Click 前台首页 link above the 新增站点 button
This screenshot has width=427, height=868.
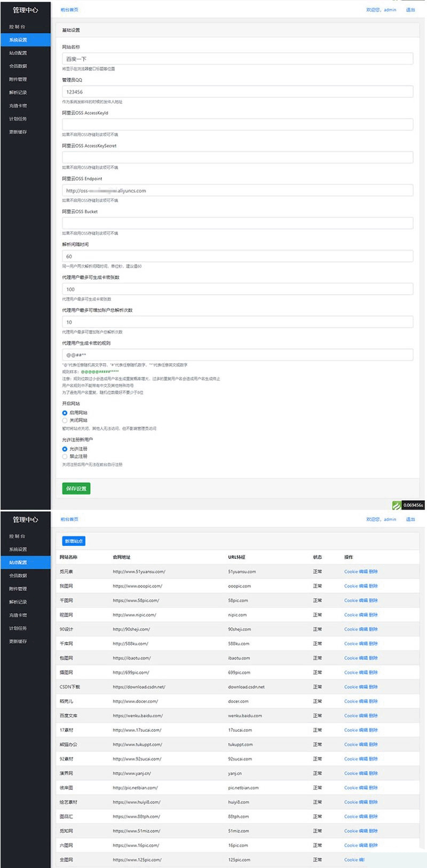69,519
